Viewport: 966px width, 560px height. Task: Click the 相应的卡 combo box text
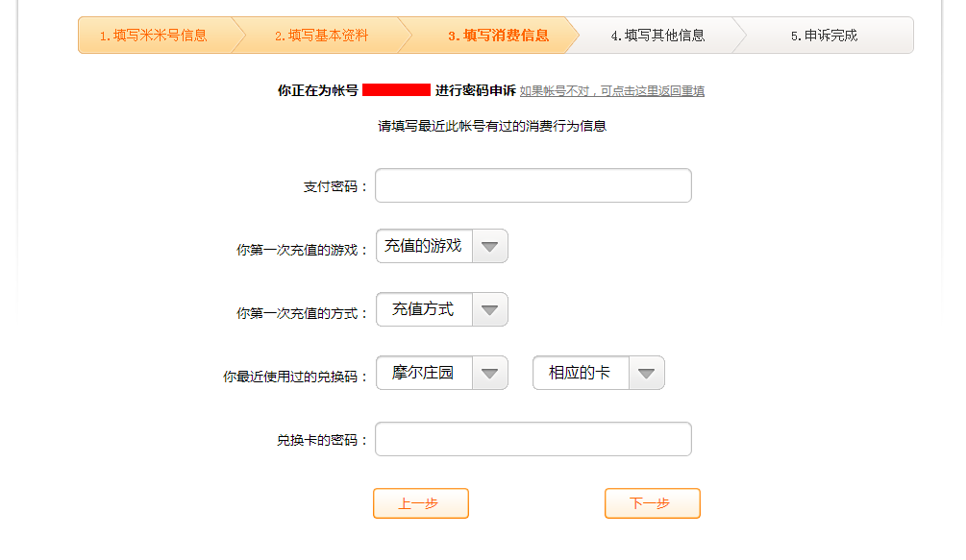pos(581,373)
